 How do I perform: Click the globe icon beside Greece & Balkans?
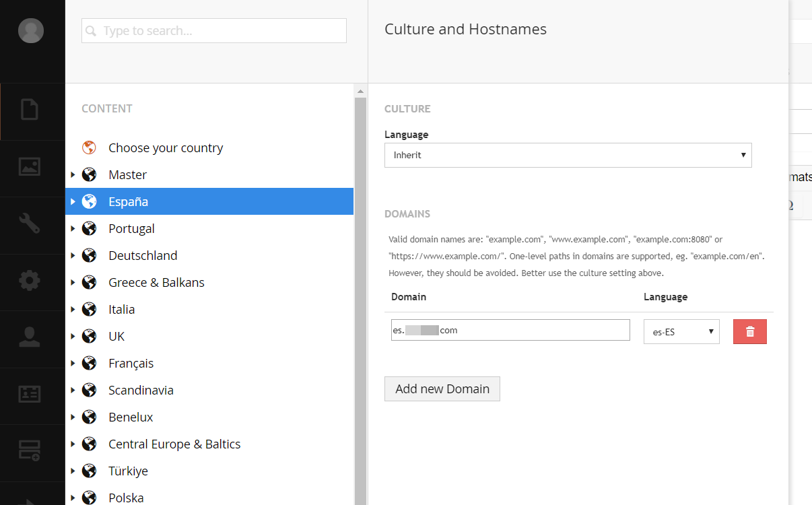click(89, 282)
